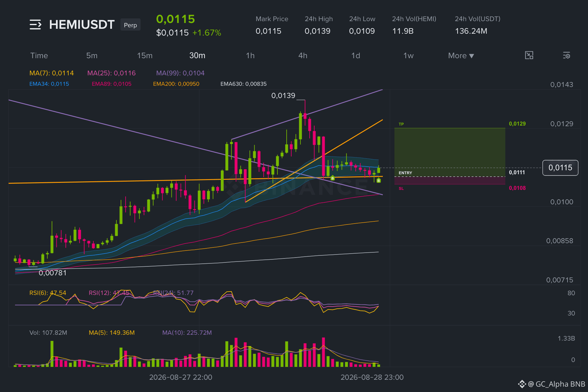
Task: Switch to the 5m timeframe
Action: 92,55
